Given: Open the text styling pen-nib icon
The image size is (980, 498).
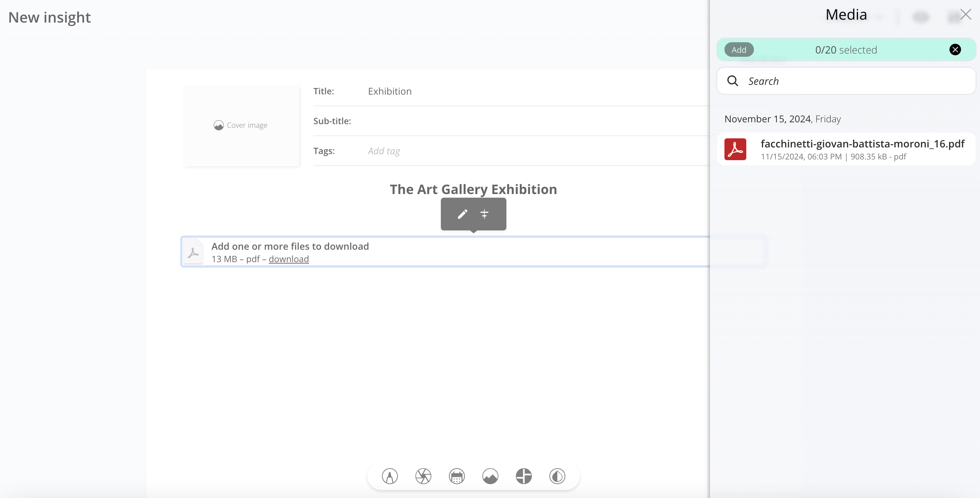Looking at the screenshot, I should (390, 476).
